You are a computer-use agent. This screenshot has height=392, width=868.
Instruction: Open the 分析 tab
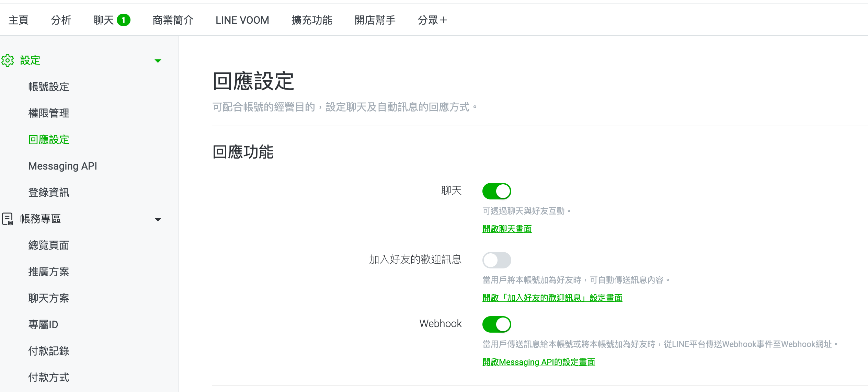pyautogui.click(x=61, y=20)
